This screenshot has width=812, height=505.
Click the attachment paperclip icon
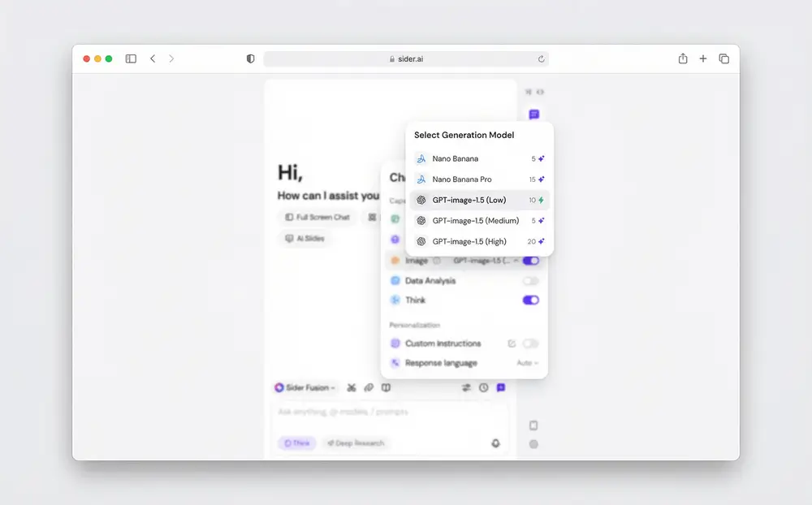tap(369, 387)
